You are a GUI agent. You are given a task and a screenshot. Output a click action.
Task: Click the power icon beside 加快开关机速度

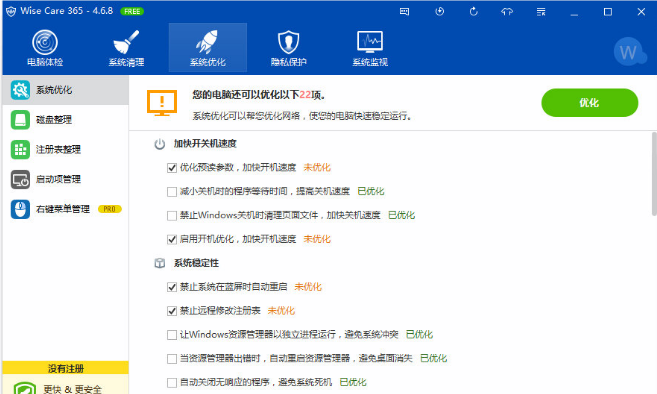(160, 144)
